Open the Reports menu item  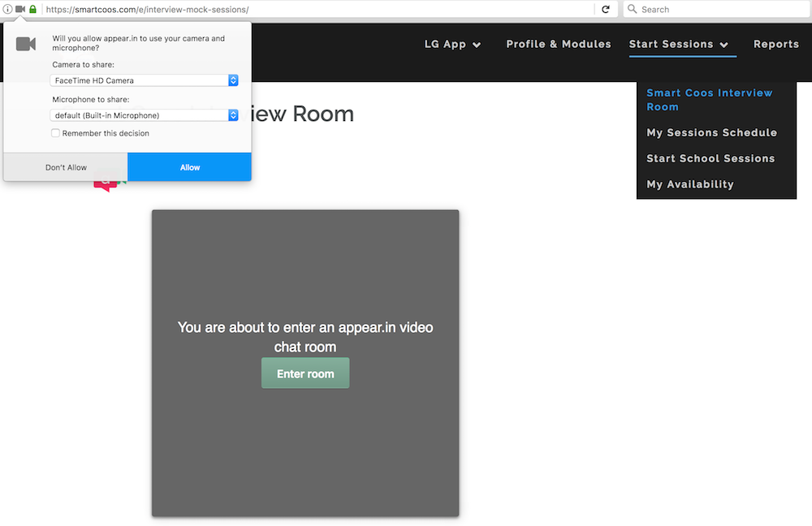tap(775, 45)
